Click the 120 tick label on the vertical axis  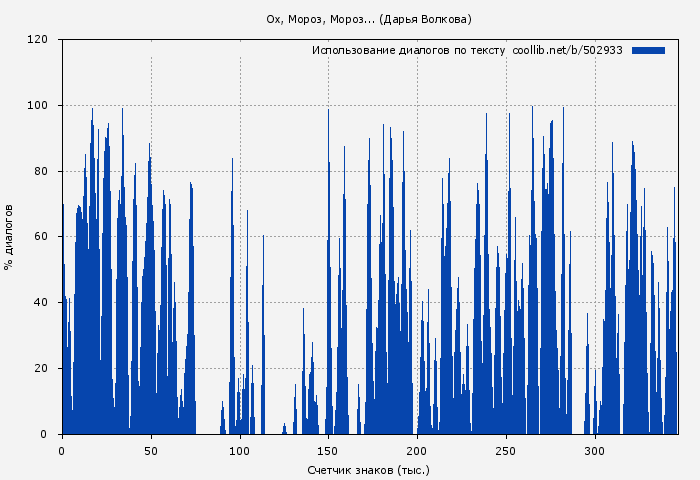click(x=38, y=40)
